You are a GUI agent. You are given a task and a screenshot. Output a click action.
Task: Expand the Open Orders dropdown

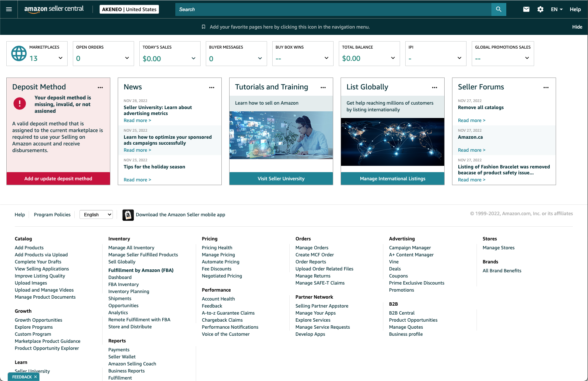click(x=127, y=58)
